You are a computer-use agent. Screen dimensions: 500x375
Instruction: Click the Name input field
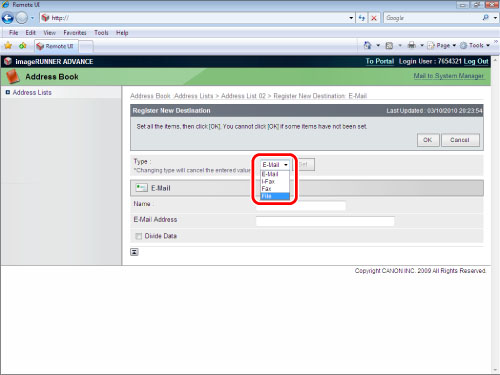[301, 206]
